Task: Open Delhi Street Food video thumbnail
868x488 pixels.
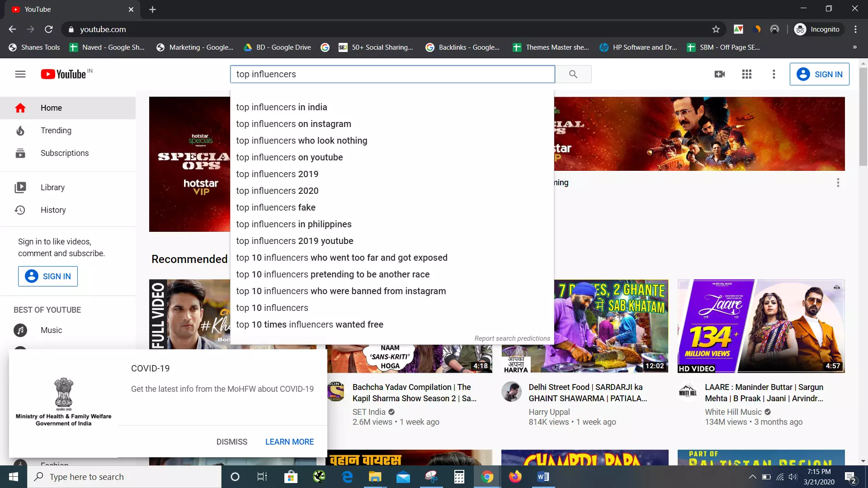Action: coord(610,326)
